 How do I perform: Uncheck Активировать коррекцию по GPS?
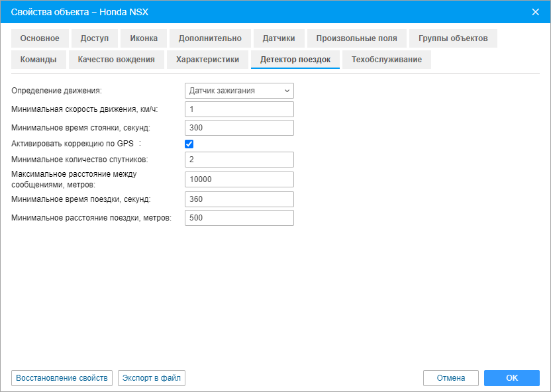click(x=189, y=144)
